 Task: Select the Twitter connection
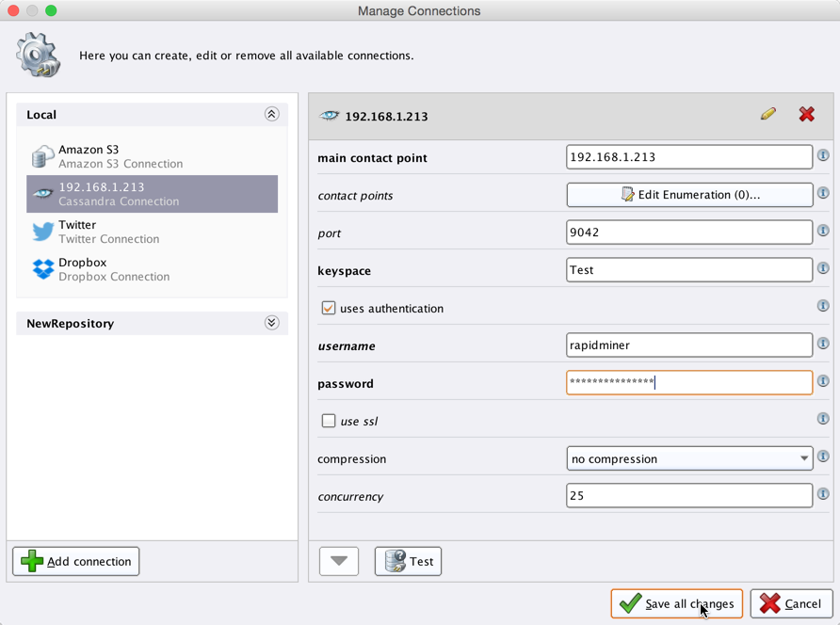click(x=107, y=232)
